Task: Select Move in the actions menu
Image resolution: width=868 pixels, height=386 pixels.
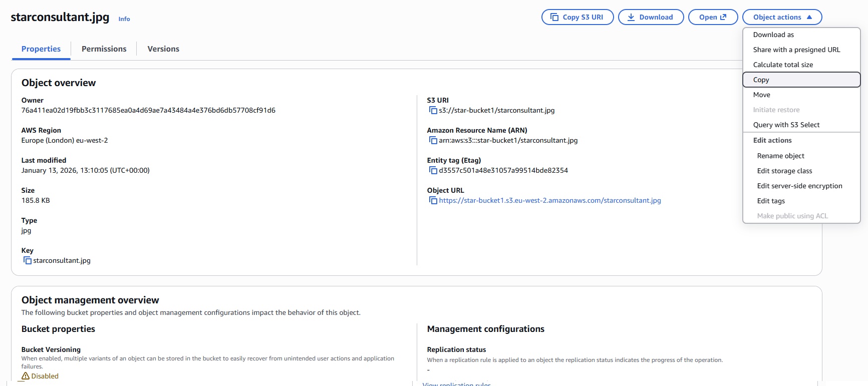Action: [761, 95]
